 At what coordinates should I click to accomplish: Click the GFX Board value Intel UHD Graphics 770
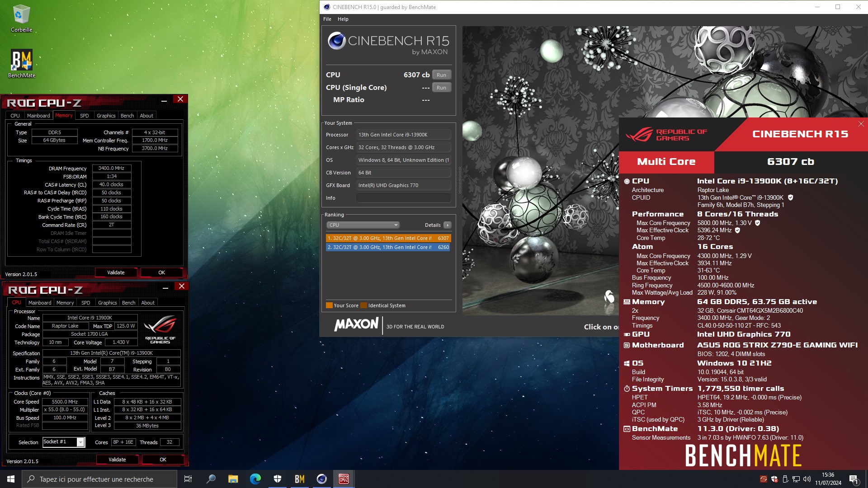pyautogui.click(x=404, y=185)
